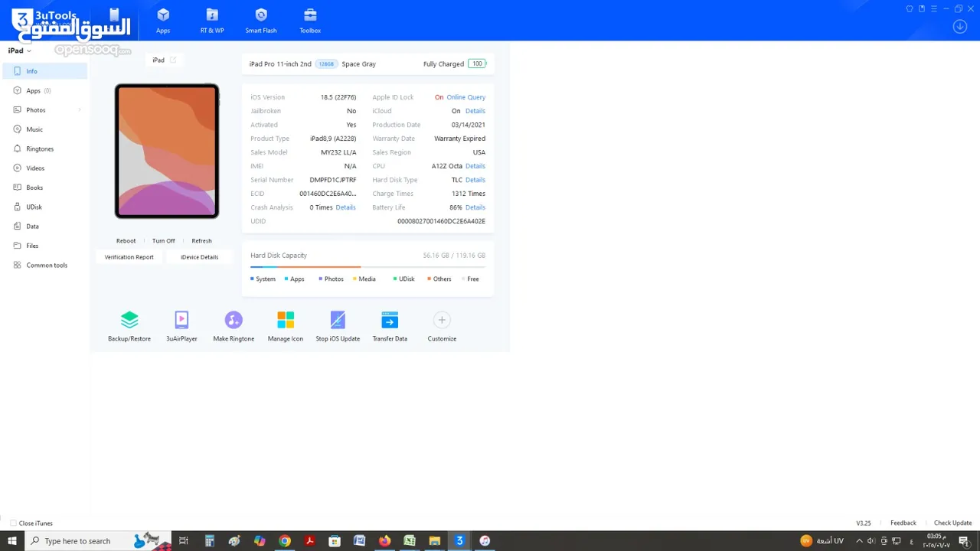Select Books in the left sidebar
Image resolution: width=980 pixels, height=551 pixels.
(44, 187)
